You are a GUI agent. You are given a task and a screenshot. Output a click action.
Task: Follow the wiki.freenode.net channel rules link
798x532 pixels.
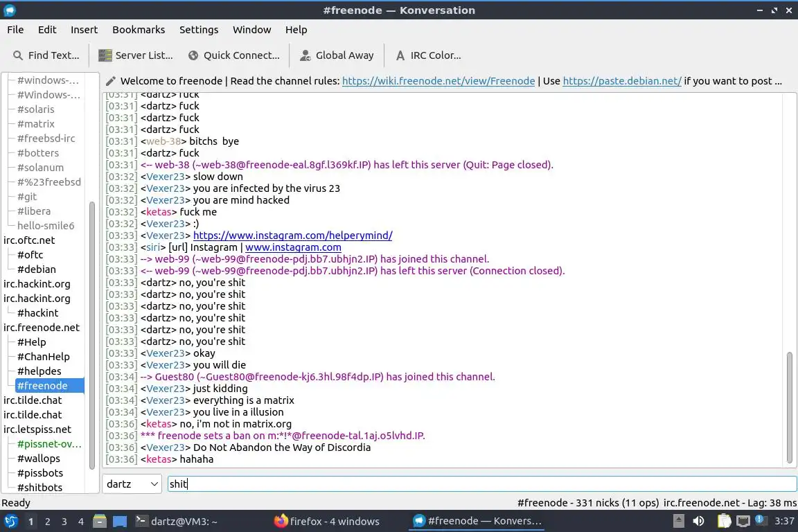438,81
